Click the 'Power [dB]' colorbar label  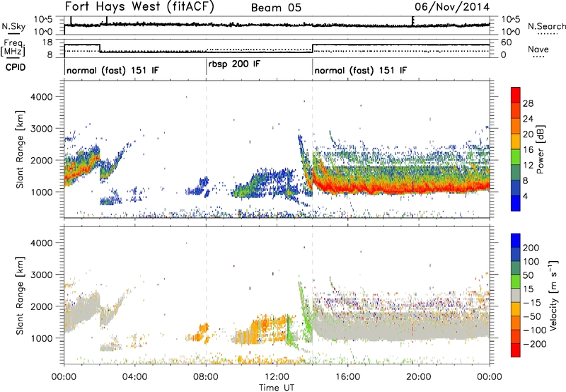tap(540, 149)
